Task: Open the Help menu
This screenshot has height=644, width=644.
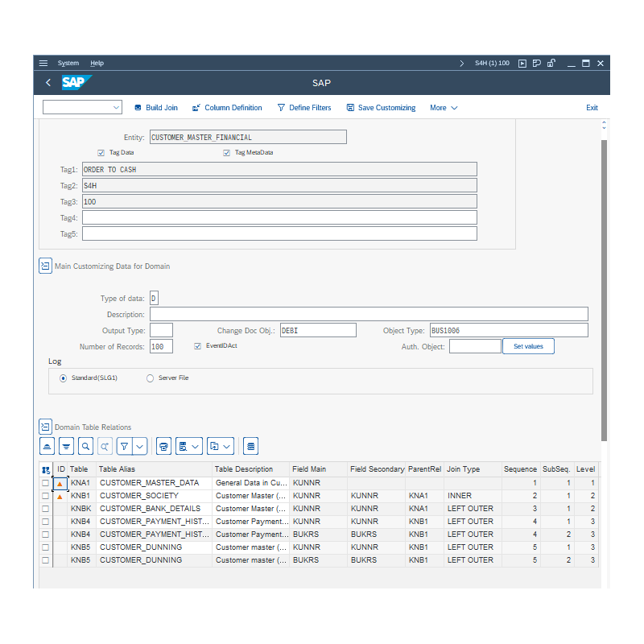Action: tap(97, 63)
